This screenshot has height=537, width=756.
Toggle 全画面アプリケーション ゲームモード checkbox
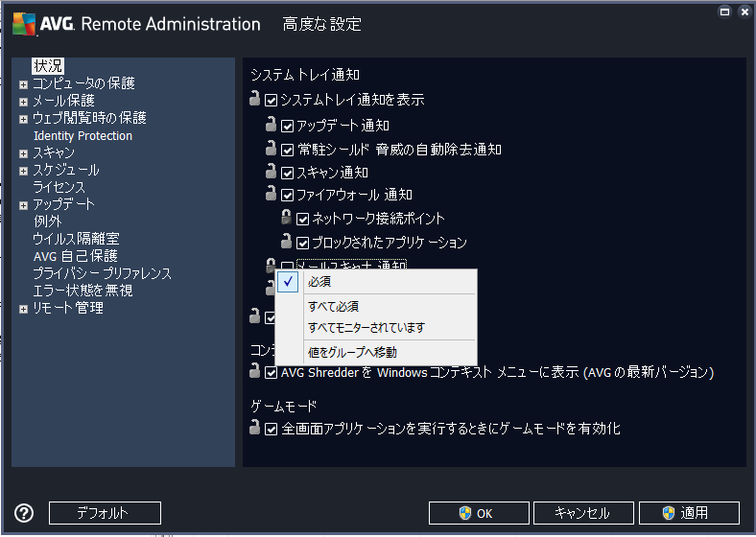[x=271, y=429]
